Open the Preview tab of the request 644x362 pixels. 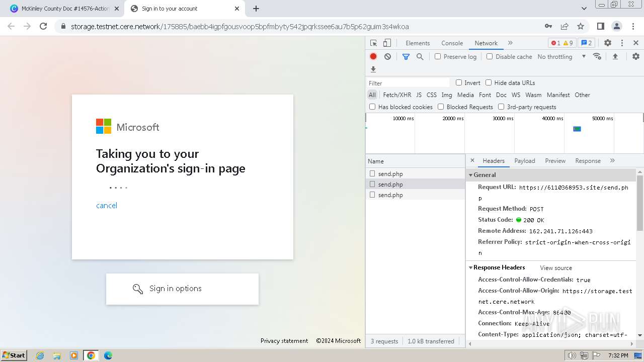(x=555, y=161)
